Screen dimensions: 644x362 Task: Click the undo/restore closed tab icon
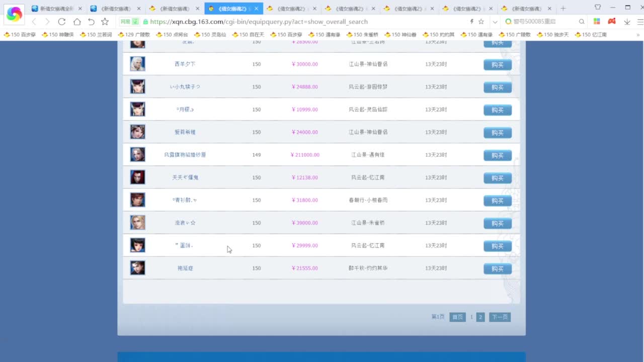91,22
